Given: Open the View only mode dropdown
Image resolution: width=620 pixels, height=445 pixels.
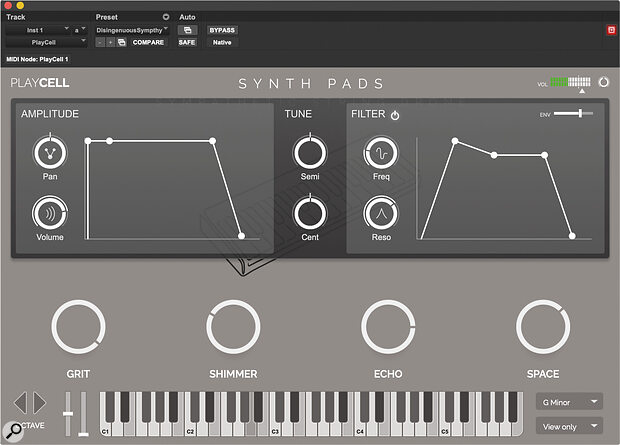Looking at the screenshot, I should click(569, 426).
